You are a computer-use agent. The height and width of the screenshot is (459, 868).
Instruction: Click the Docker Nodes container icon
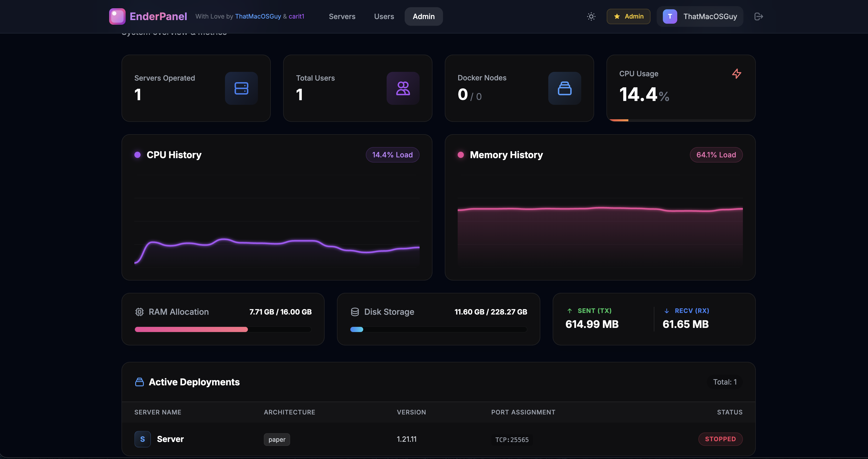[565, 88]
